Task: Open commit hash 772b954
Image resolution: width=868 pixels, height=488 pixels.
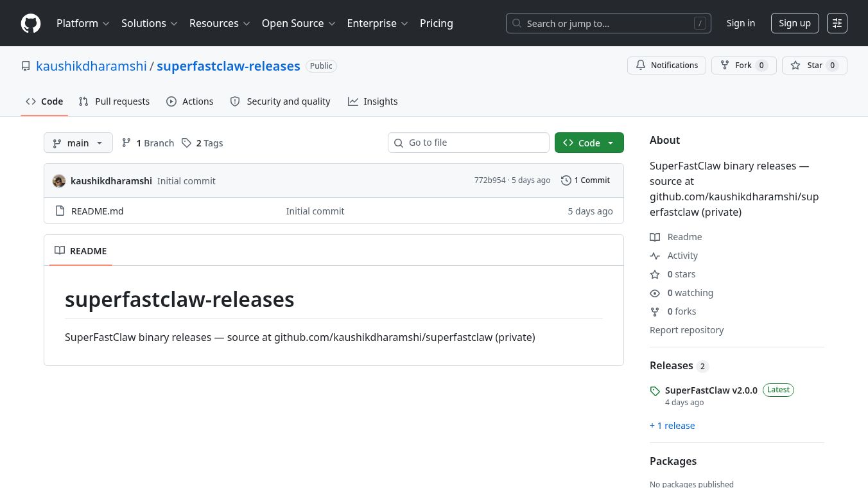Action: pos(490,180)
